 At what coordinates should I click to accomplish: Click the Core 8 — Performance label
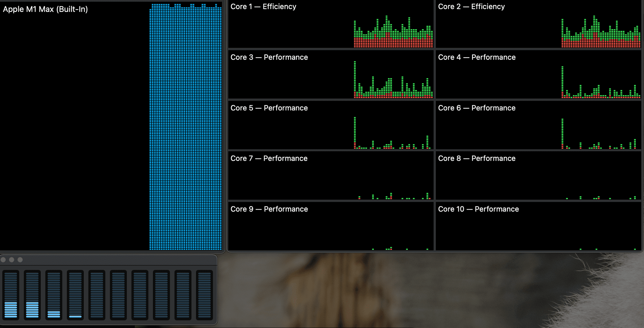pos(477,158)
